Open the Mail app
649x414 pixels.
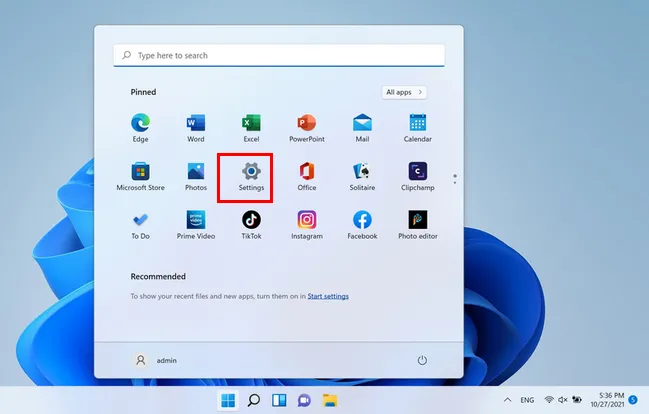pos(362,128)
